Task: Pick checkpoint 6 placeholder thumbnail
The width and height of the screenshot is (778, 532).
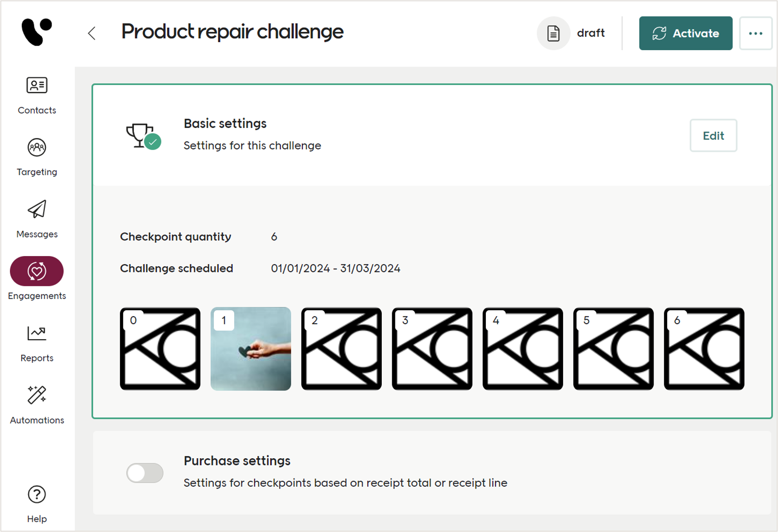Action: pyautogui.click(x=704, y=349)
